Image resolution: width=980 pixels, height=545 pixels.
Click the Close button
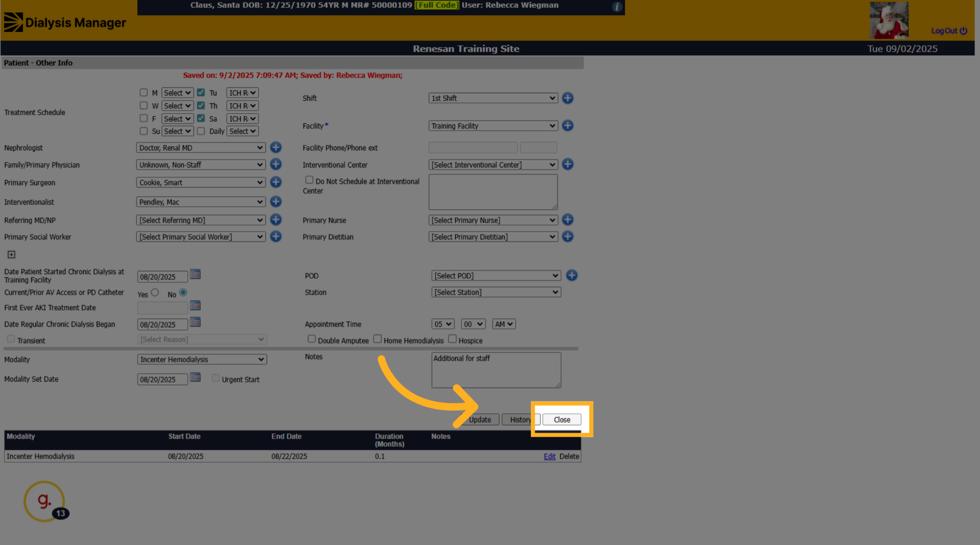tap(562, 420)
